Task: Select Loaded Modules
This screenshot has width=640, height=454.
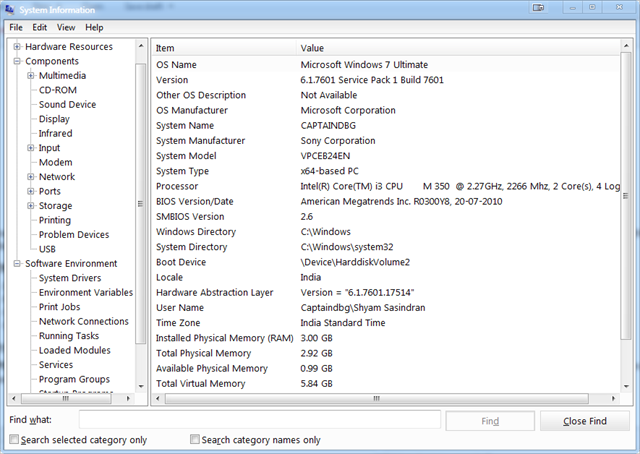Action: click(75, 350)
